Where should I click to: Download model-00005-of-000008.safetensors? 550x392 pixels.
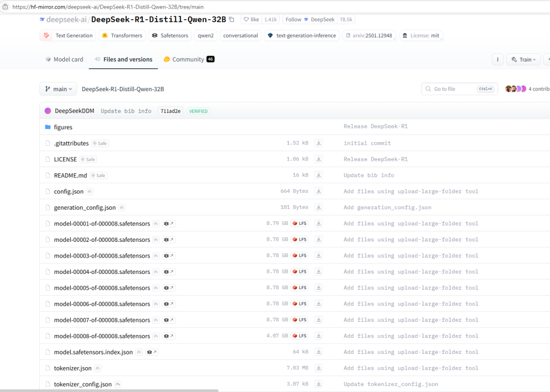pyautogui.click(x=318, y=288)
